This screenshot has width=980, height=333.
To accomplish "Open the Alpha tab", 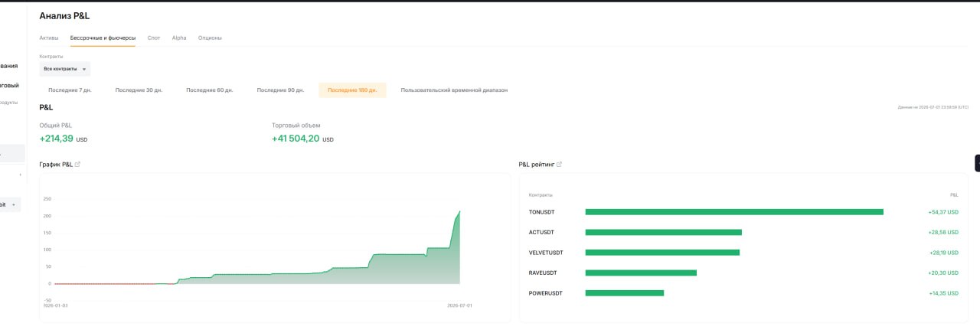I will 179,38.
